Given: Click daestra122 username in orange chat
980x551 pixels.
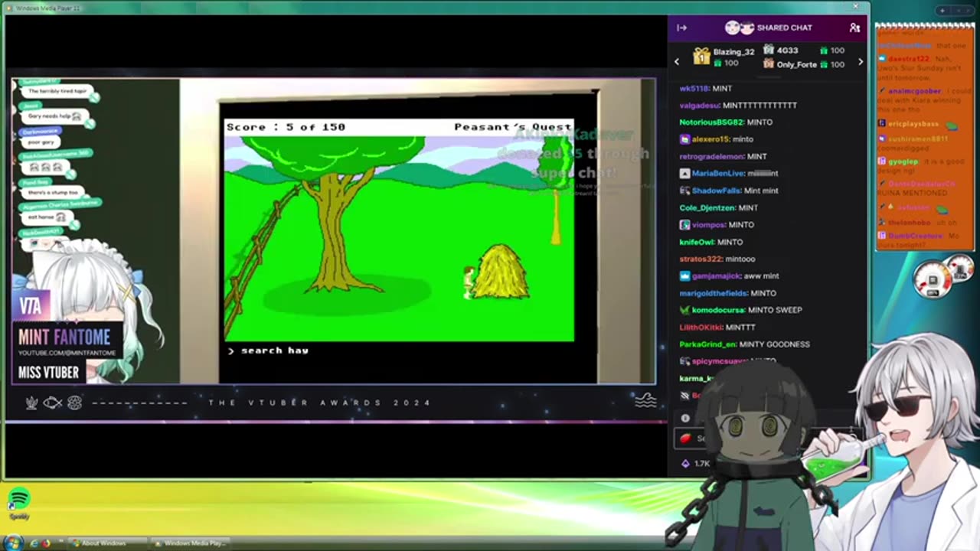Looking at the screenshot, I should (908, 58).
